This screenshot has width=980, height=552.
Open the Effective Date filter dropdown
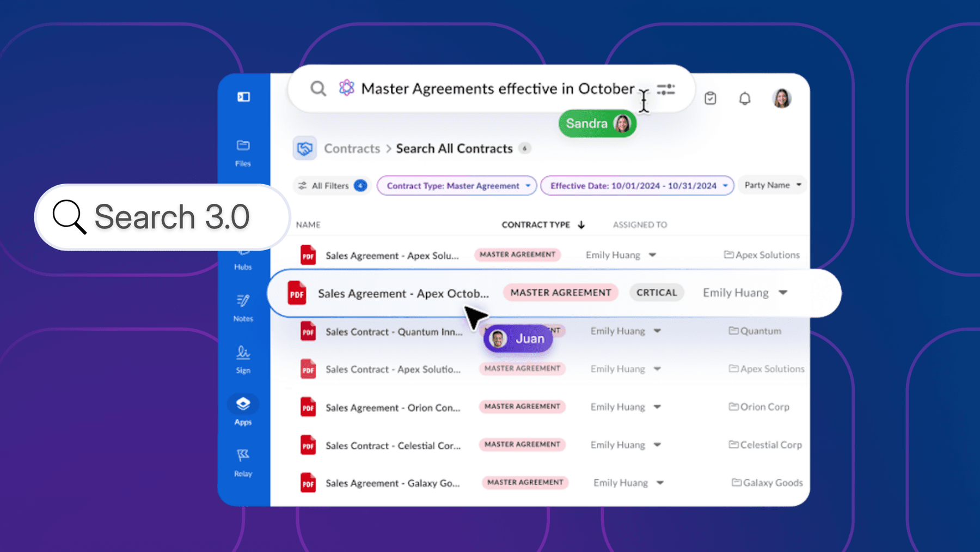[637, 186]
